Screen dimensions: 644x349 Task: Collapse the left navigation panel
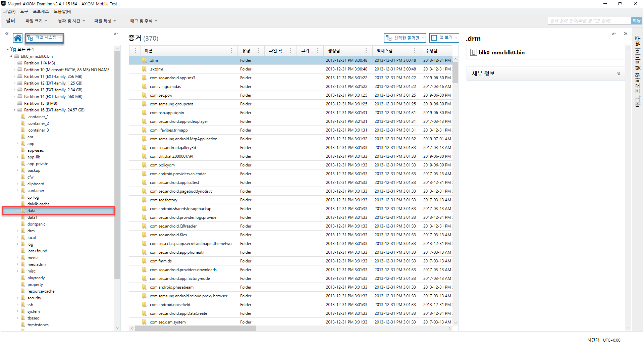pyautogui.click(x=7, y=34)
